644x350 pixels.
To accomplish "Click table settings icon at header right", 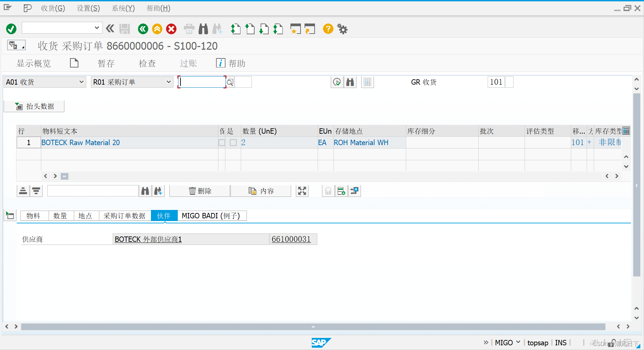I will click(626, 131).
